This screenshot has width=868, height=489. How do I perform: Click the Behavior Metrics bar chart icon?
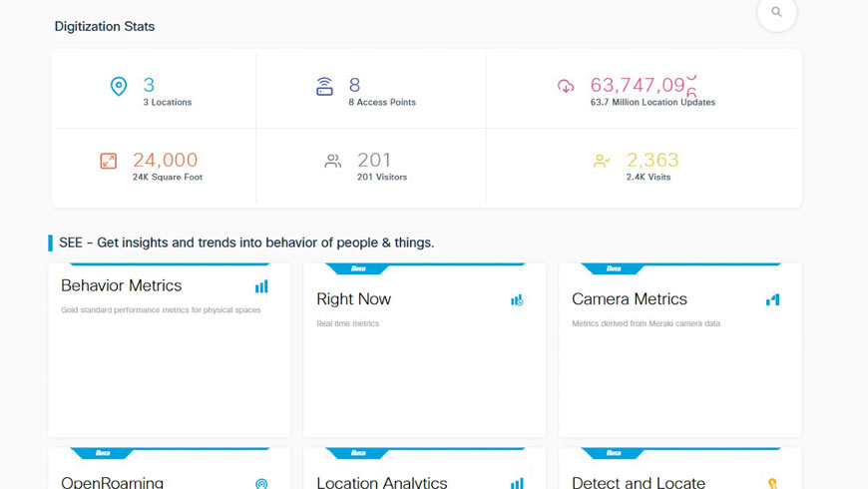tap(261, 286)
